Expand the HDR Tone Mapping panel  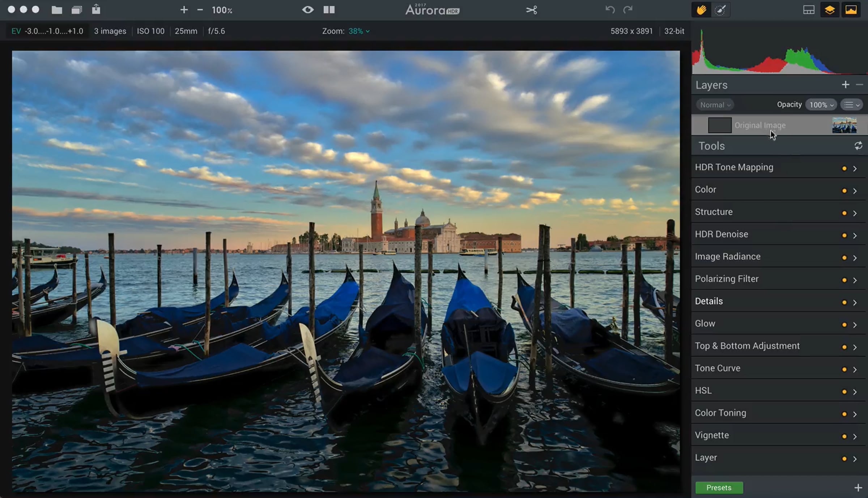[x=734, y=167]
